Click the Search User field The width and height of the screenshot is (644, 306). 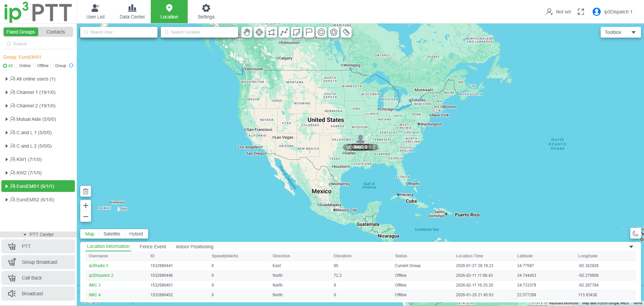pyautogui.click(x=119, y=32)
